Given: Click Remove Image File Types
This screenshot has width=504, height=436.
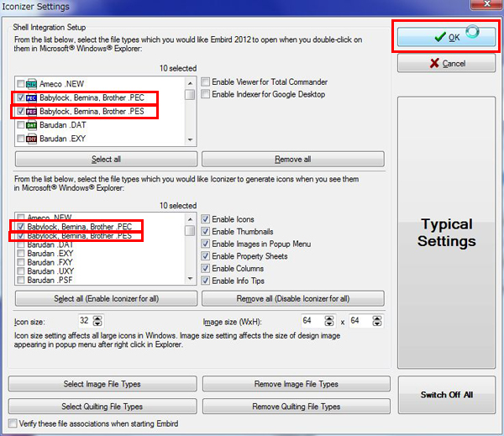Looking at the screenshot, I should [x=297, y=384].
